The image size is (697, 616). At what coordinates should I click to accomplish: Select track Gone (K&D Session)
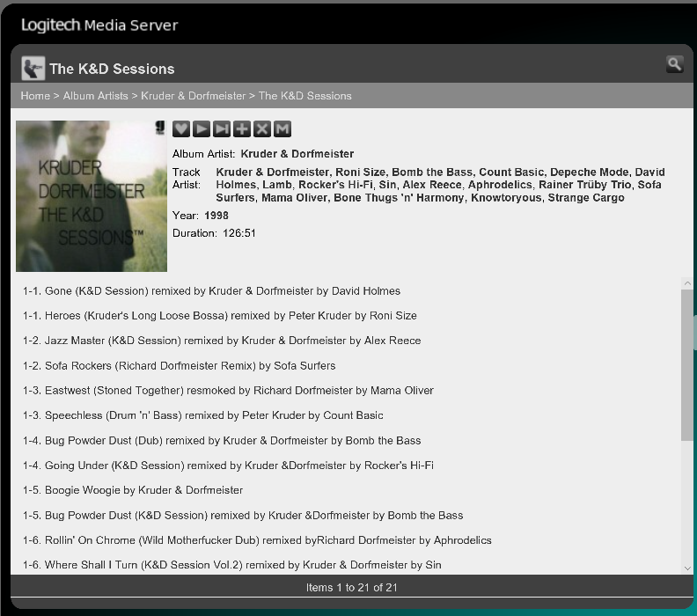click(x=211, y=291)
